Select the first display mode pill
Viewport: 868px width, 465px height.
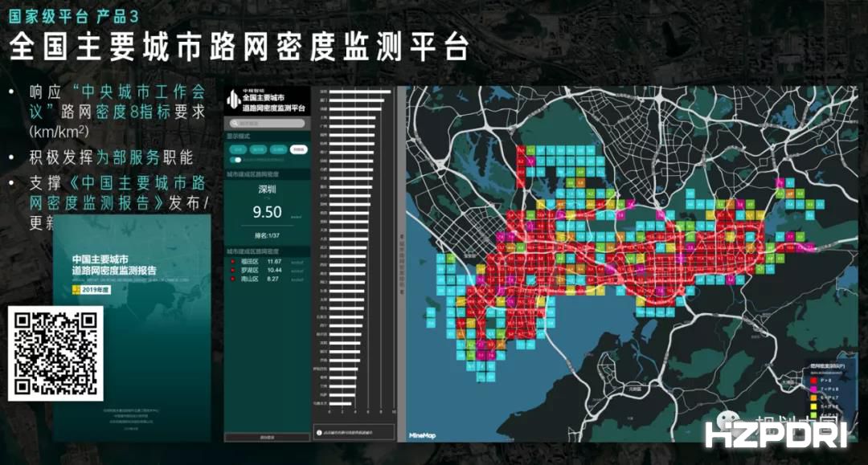239,149
